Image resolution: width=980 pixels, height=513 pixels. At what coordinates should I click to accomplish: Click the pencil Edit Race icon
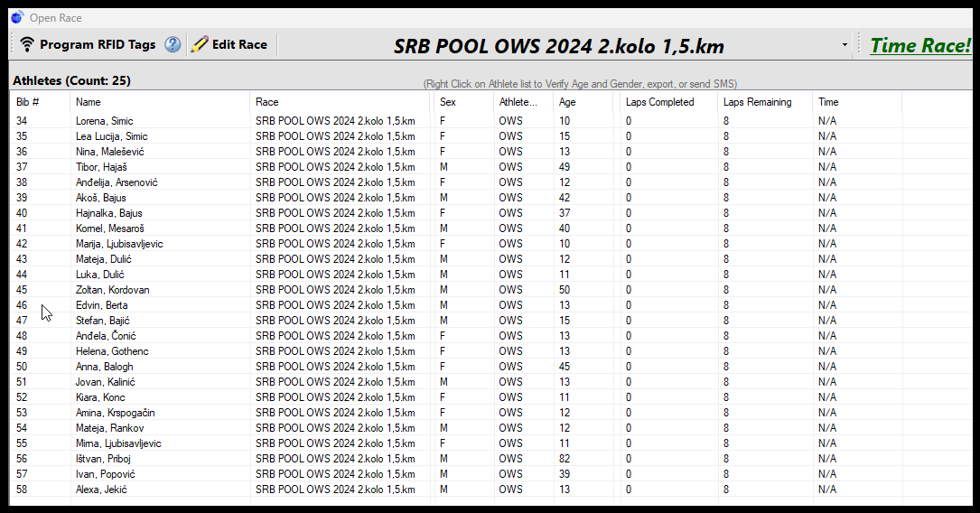200,44
